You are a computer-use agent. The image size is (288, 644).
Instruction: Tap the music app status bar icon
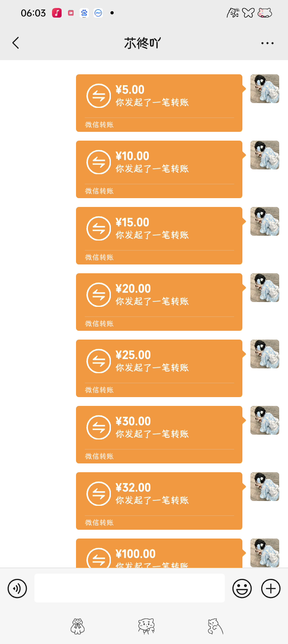(x=57, y=13)
